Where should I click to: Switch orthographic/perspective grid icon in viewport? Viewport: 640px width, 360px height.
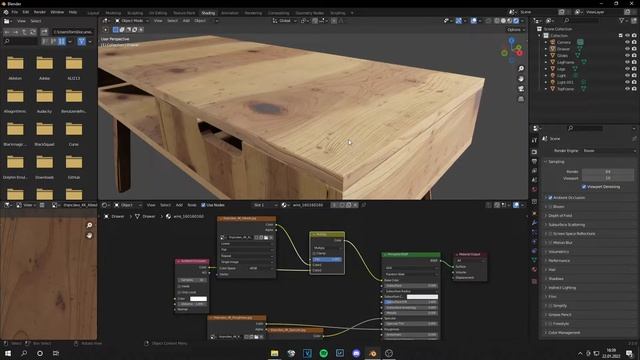point(521,99)
